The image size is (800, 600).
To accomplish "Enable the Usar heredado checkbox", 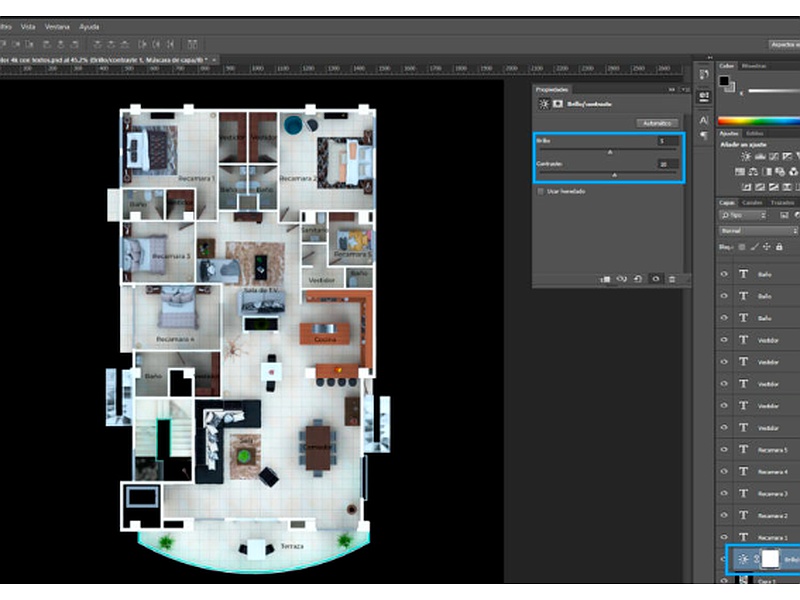I will [x=541, y=190].
